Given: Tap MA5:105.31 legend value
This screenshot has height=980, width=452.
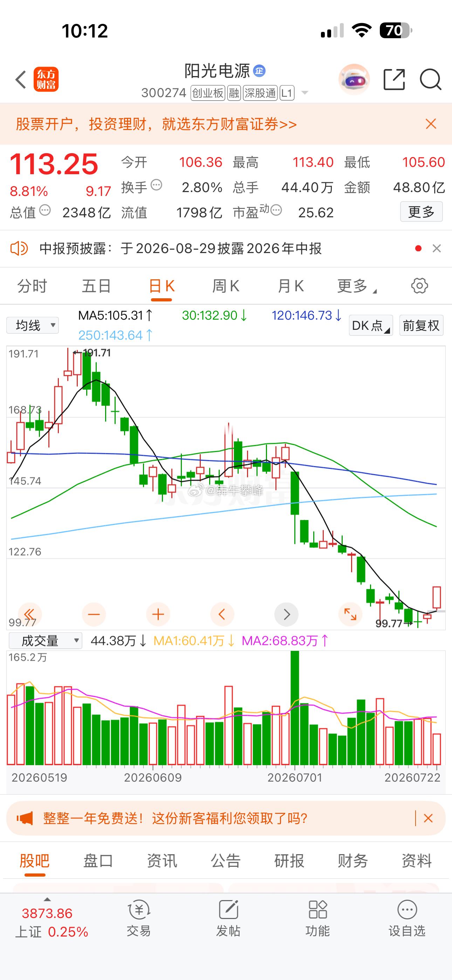Looking at the screenshot, I should click(x=115, y=315).
